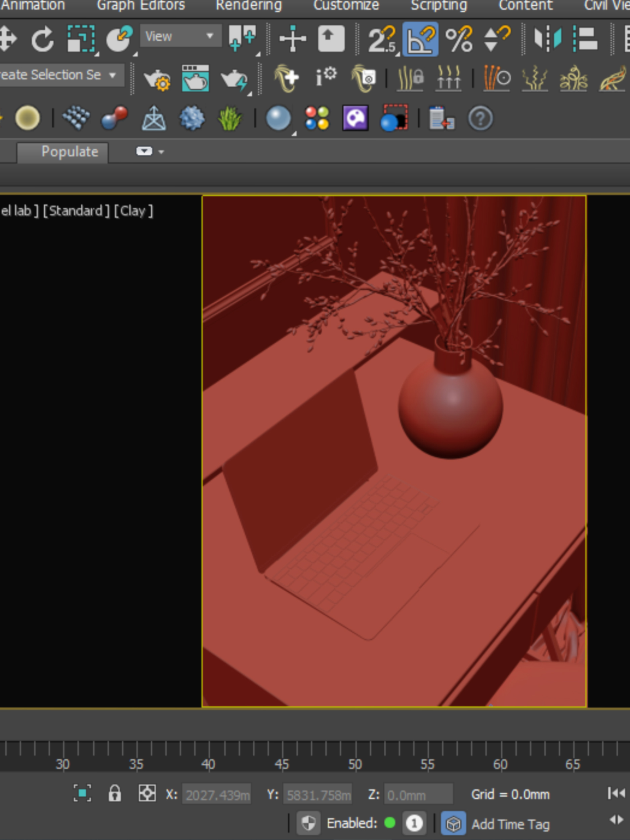
Task: Select the Rotate tool
Action: pyautogui.click(x=42, y=38)
